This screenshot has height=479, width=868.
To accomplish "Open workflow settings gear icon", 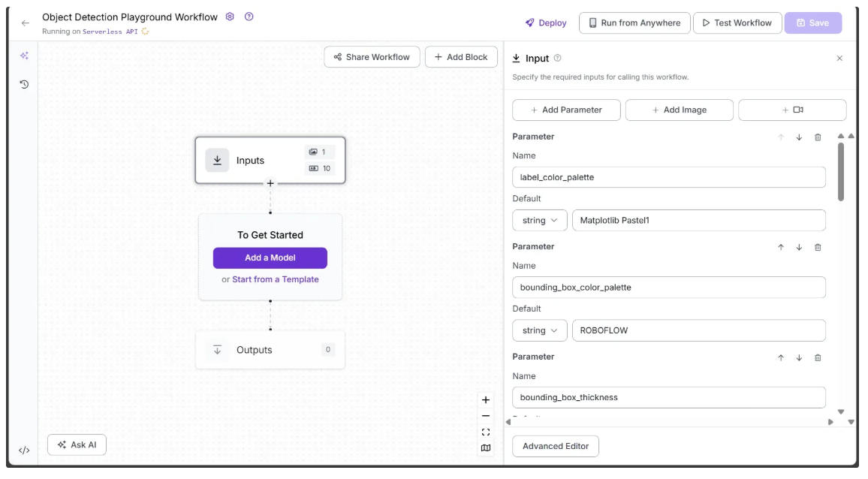I will [x=231, y=17].
